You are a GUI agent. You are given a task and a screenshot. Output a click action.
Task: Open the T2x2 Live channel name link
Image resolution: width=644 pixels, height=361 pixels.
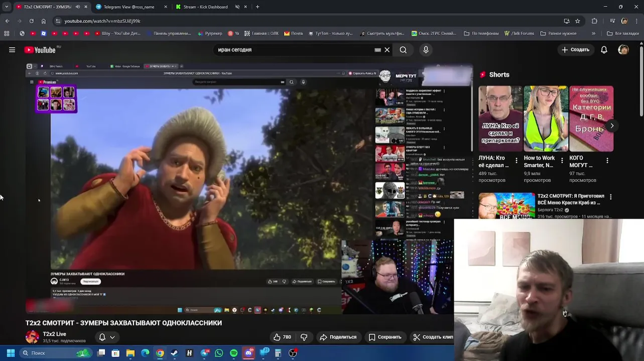[x=54, y=334]
